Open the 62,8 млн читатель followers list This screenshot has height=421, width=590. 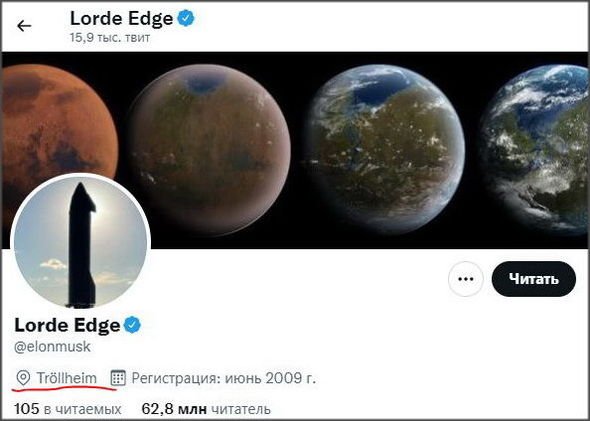click(x=206, y=409)
